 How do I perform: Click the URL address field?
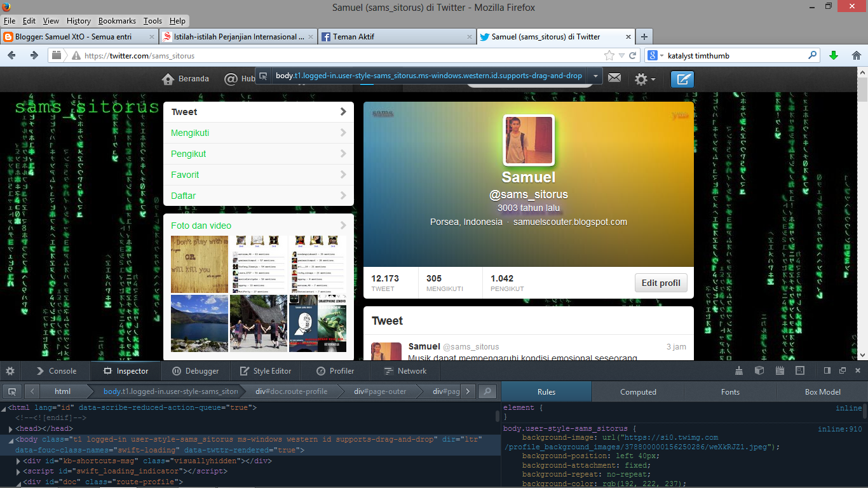(x=343, y=56)
